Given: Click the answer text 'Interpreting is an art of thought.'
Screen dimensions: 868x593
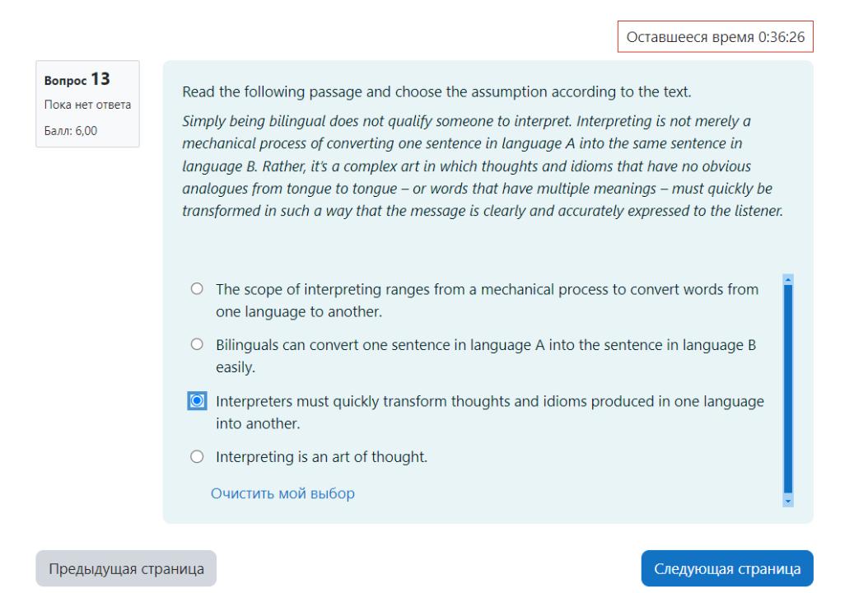Looking at the screenshot, I should [x=322, y=457].
